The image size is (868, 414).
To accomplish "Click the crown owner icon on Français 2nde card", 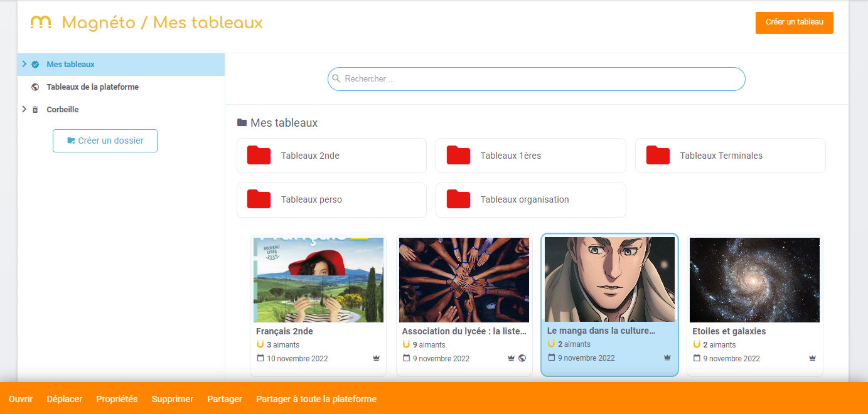I will [376, 359].
